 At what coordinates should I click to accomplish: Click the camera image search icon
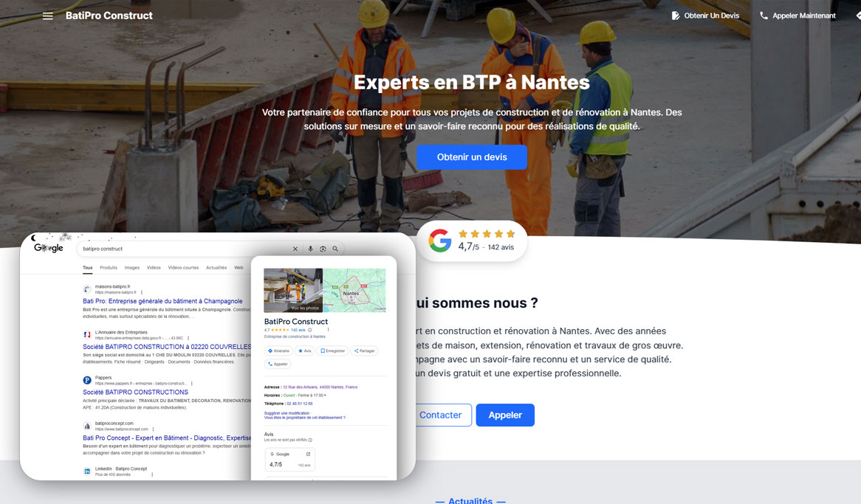(x=323, y=249)
